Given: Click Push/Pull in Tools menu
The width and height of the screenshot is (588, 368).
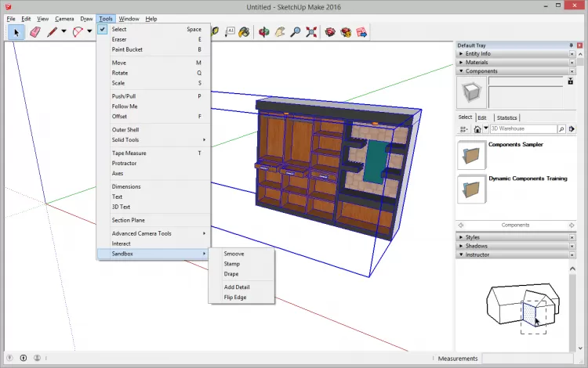Looking at the screenshot, I should click(x=125, y=96).
